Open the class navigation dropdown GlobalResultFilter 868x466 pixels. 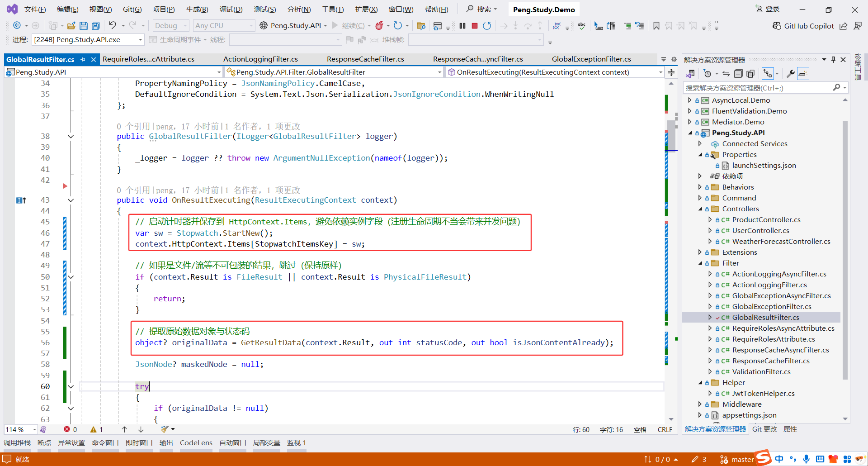click(334, 72)
